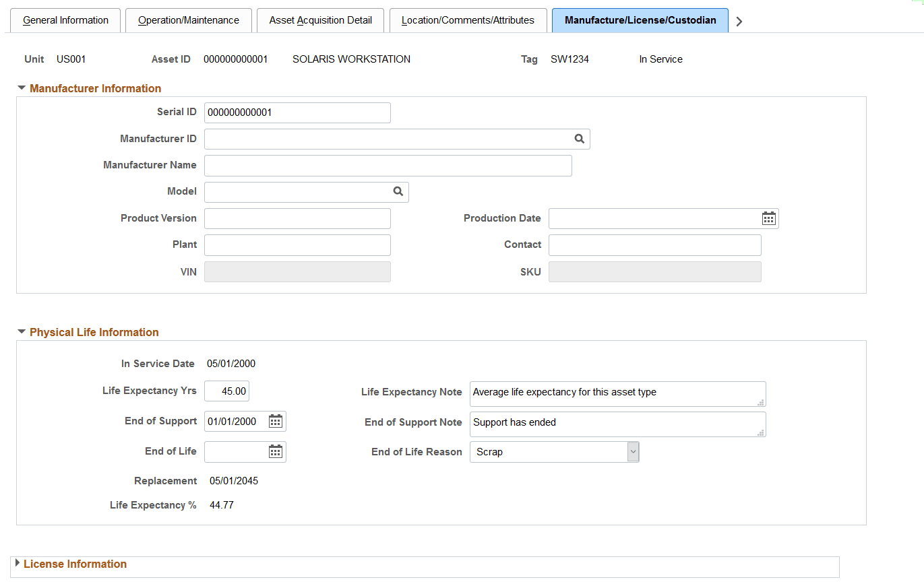Open the Model lookup magnifier
This screenshot has height=588, width=924.
pos(398,192)
